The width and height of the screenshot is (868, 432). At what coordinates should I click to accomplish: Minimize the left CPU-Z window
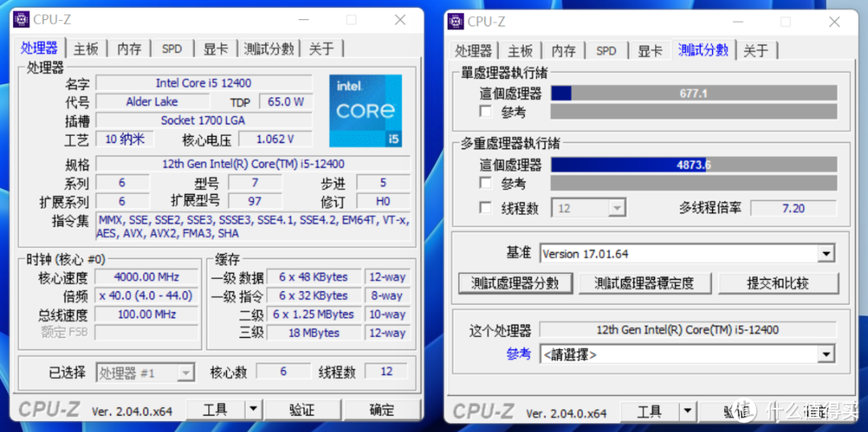pos(304,20)
